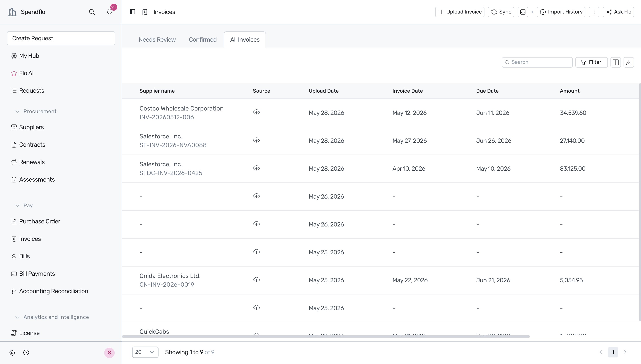The height and width of the screenshot is (364, 641).
Task: Open Import History
Action: 561,12
